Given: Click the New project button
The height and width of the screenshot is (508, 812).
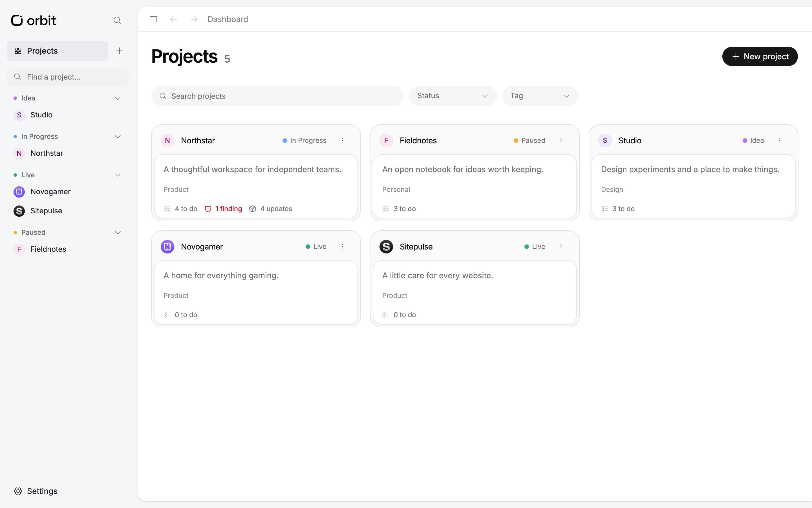Looking at the screenshot, I should pos(760,56).
